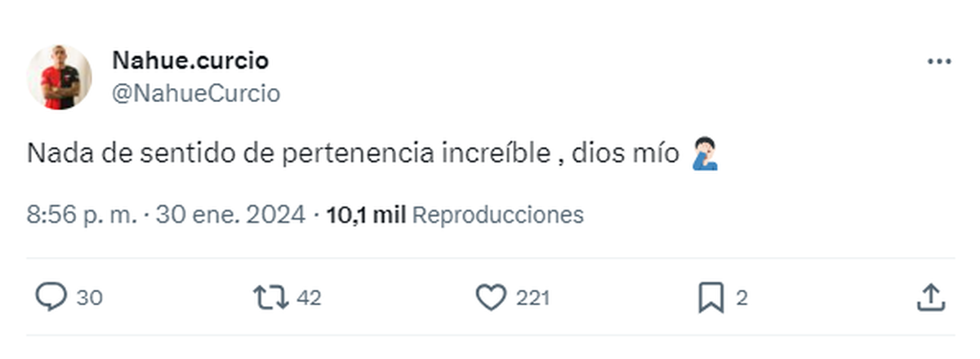Click the @NahueCurcio handle

click(x=195, y=94)
